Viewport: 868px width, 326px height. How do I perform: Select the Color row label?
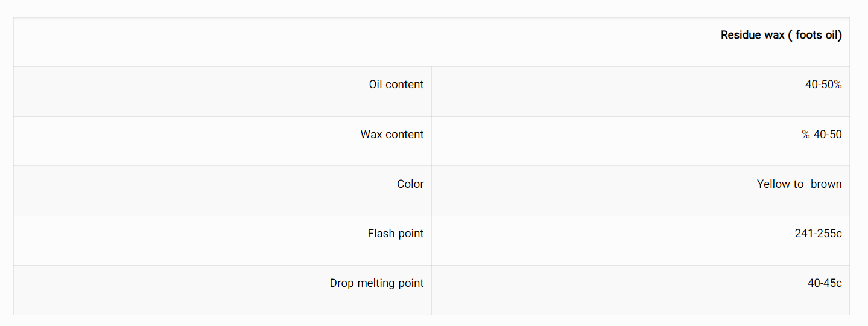pyautogui.click(x=410, y=184)
